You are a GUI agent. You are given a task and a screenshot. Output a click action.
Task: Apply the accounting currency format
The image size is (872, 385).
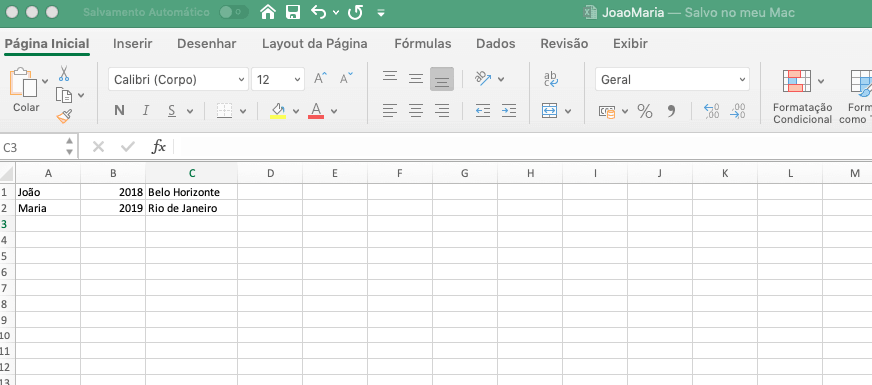(607, 111)
